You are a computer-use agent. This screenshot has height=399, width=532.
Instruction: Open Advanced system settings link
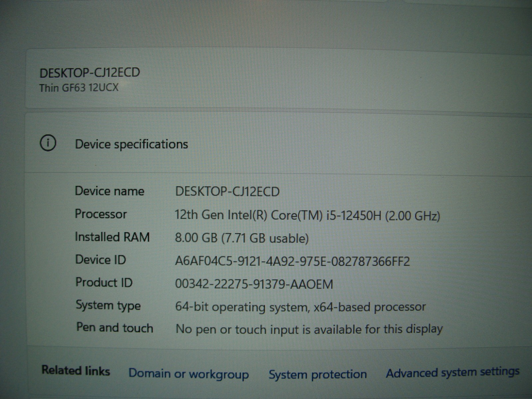coord(453,372)
